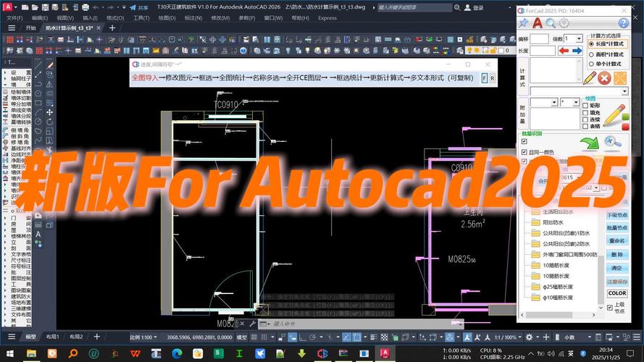Click WPS Office icon in taskbar

tap(135, 353)
